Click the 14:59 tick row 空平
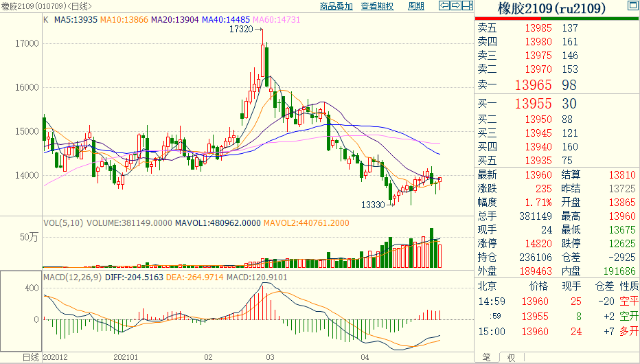640x364 pixels. coord(629,301)
